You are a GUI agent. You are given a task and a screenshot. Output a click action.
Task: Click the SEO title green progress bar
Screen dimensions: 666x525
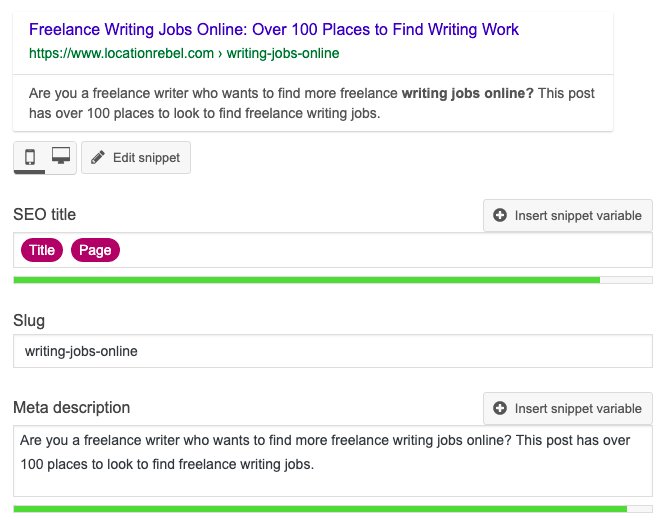point(333,280)
